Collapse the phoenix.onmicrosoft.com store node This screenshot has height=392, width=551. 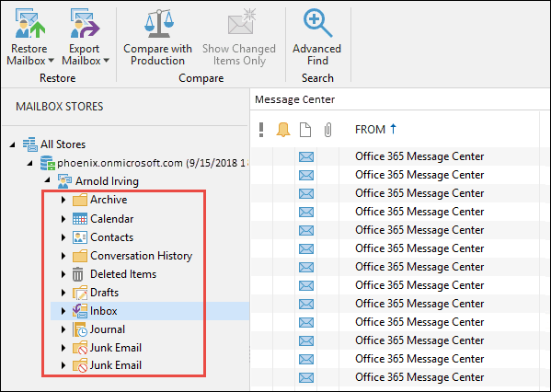tap(29, 163)
